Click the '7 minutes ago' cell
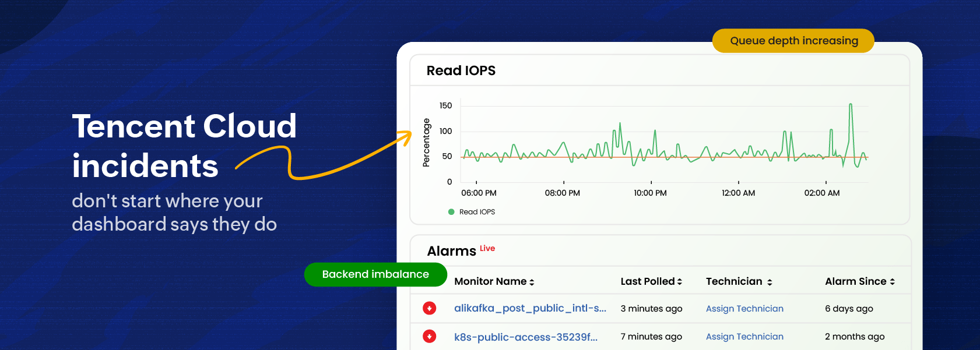 [651, 337]
